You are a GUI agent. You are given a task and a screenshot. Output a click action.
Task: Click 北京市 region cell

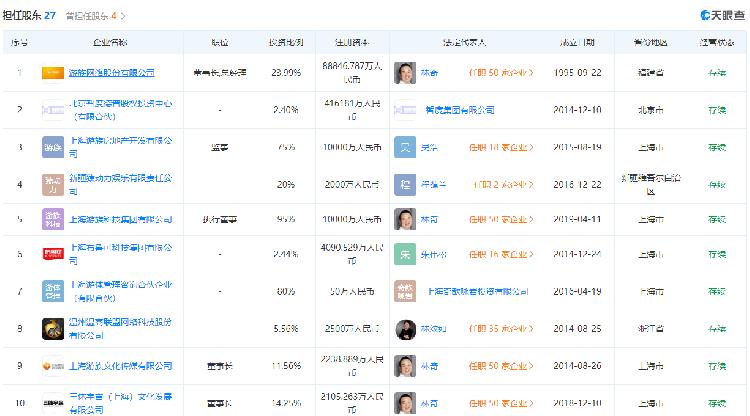point(651,110)
